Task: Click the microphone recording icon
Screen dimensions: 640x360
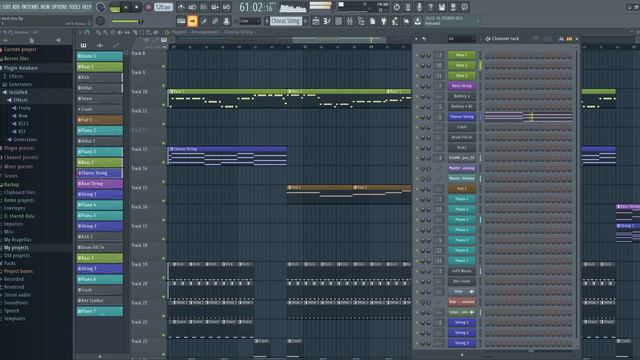Action: click(x=419, y=7)
